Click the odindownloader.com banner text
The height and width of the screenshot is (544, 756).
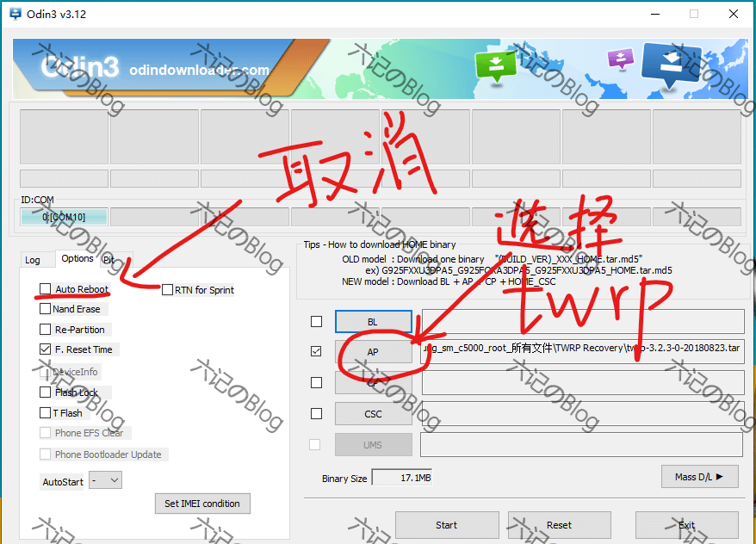point(199,70)
